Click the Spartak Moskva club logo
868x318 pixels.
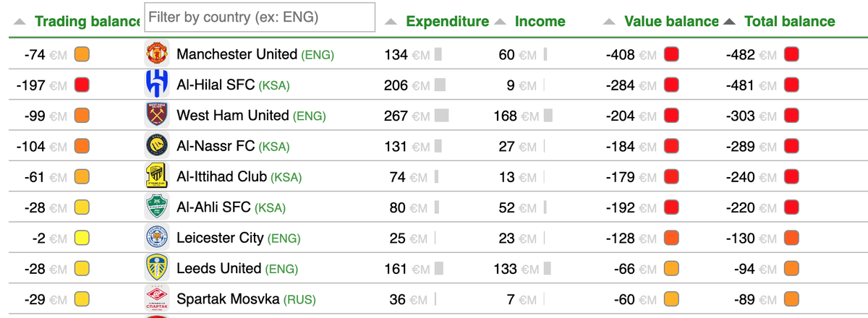point(157,298)
